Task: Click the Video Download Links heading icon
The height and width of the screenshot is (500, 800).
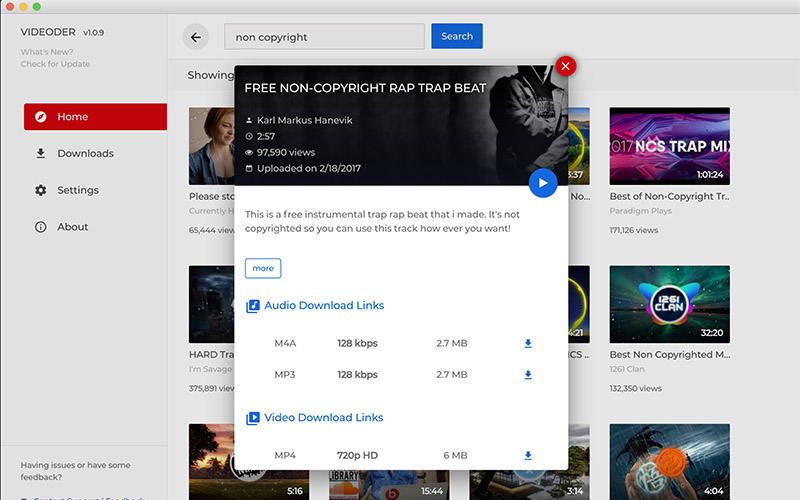Action: [253, 418]
